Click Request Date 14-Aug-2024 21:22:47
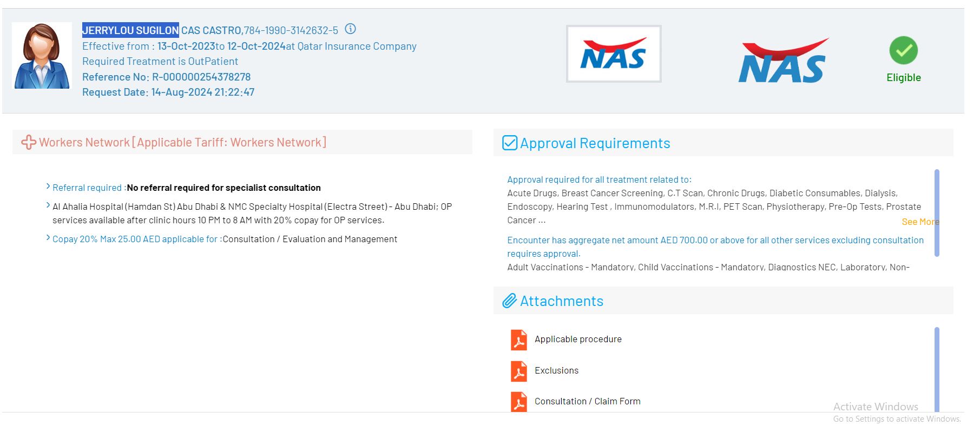980x426 pixels. [x=168, y=92]
